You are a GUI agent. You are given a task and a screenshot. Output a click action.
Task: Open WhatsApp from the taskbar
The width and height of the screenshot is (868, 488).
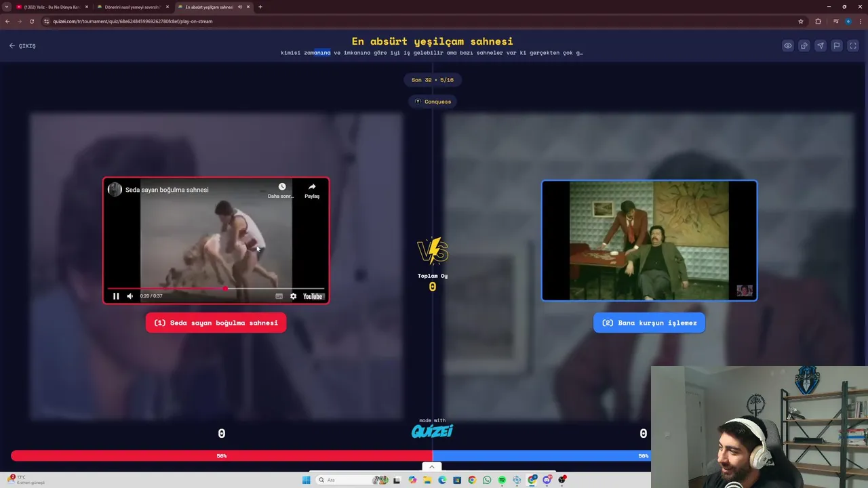pyautogui.click(x=487, y=480)
